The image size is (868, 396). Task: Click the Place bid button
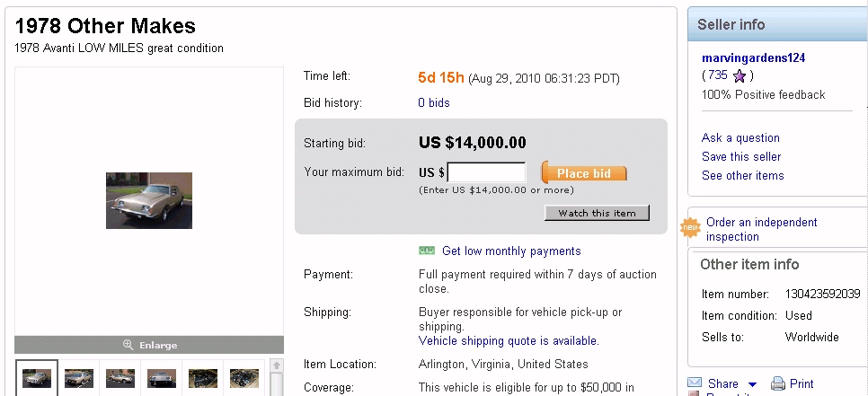coord(583,172)
